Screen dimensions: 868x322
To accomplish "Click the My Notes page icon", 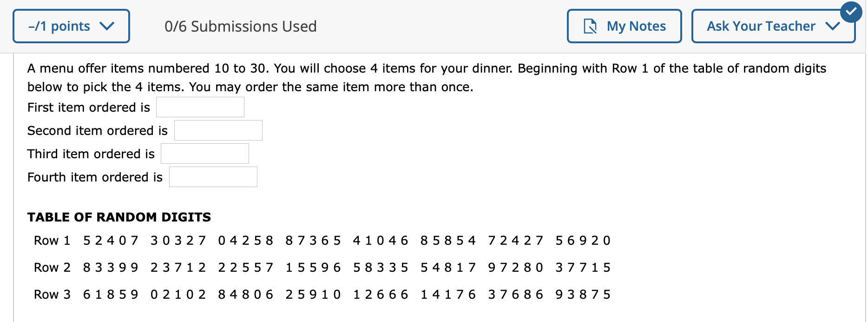I will pos(590,27).
